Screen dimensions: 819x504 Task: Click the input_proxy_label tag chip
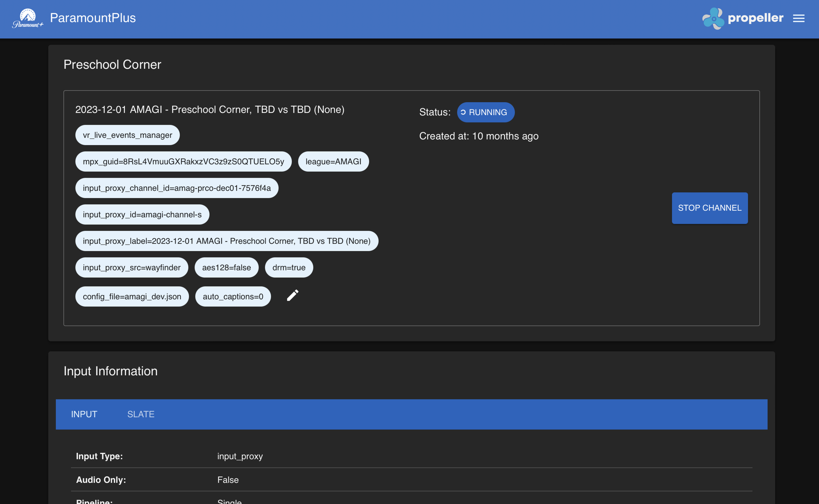pos(226,241)
